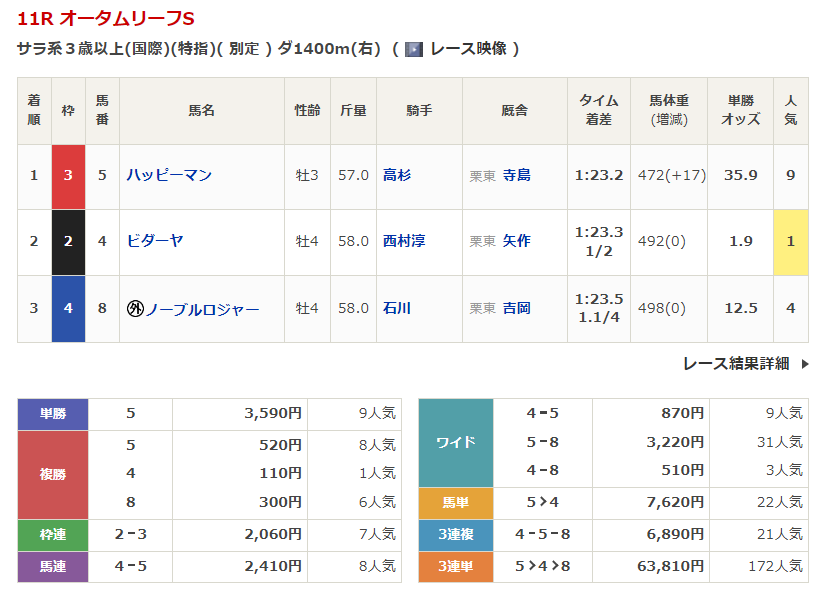Screen dimensions: 822x592
Task: Open horse ビダーヤ page
Action: point(155,241)
